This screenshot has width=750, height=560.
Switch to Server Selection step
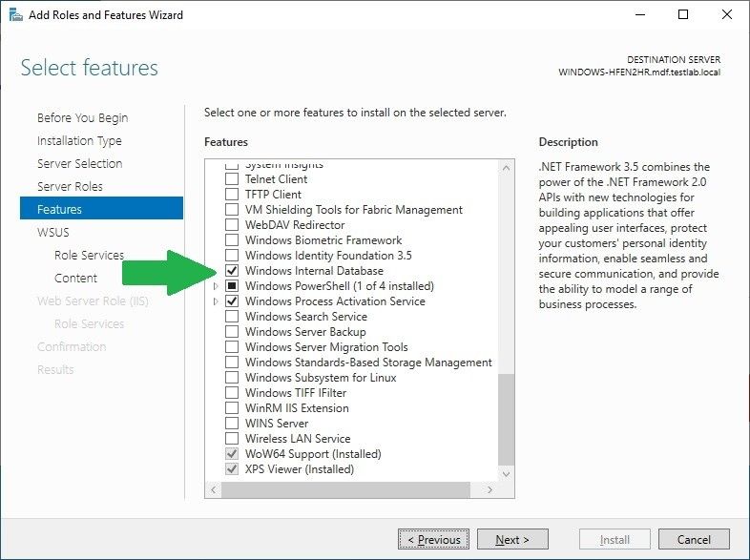pyautogui.click(x=80, y=163)
